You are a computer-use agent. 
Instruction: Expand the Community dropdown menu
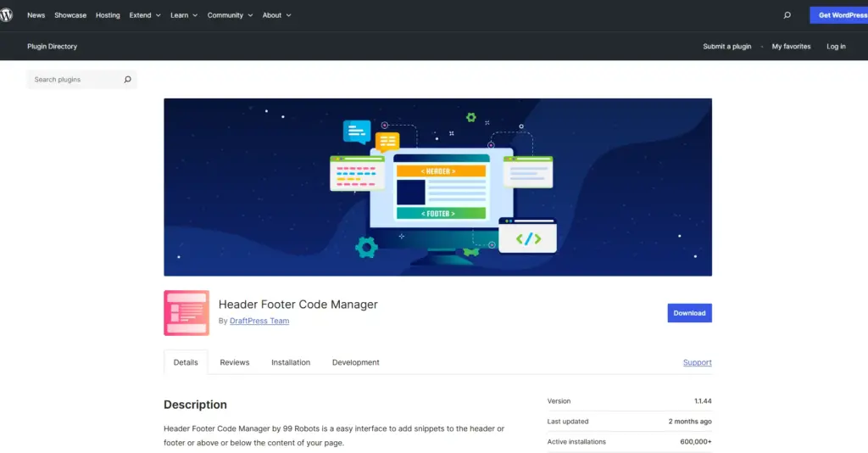coord(230,15)
